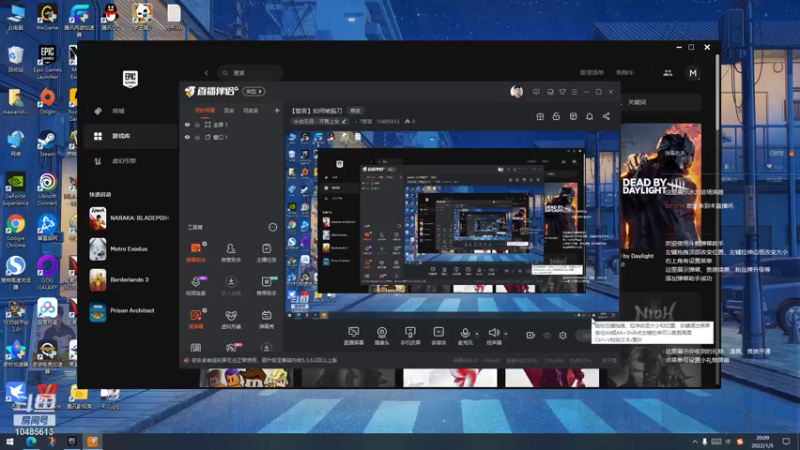Open the camera source in streaming toolbar
Screen dimensions: 800x450
(382, 336)
